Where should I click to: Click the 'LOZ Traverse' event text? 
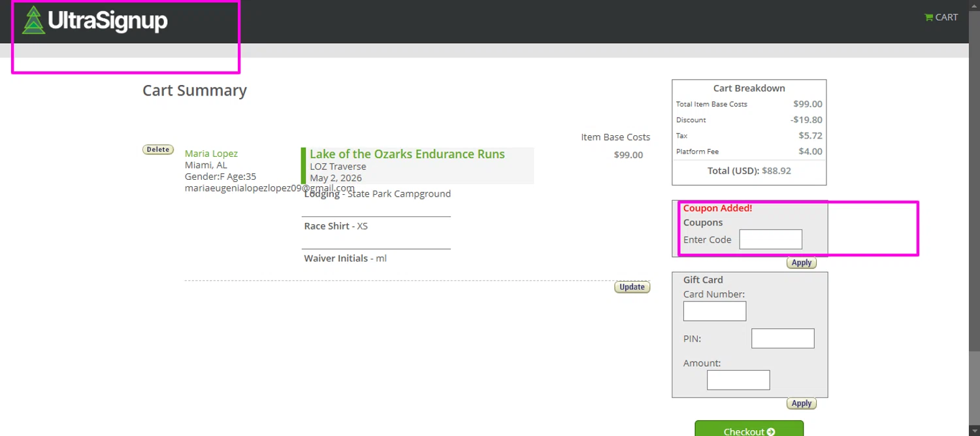[x=338, y=167]
